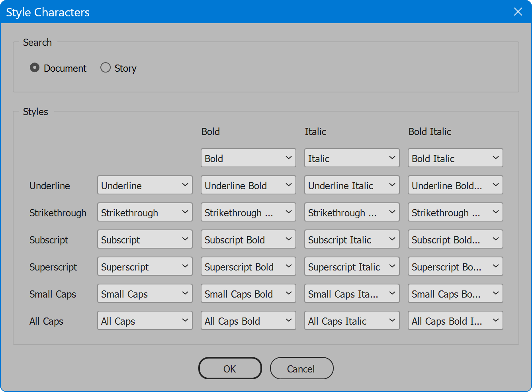Open the Italic style dropdown
This screenshot has height=392, width=532.
pos(352,158)
